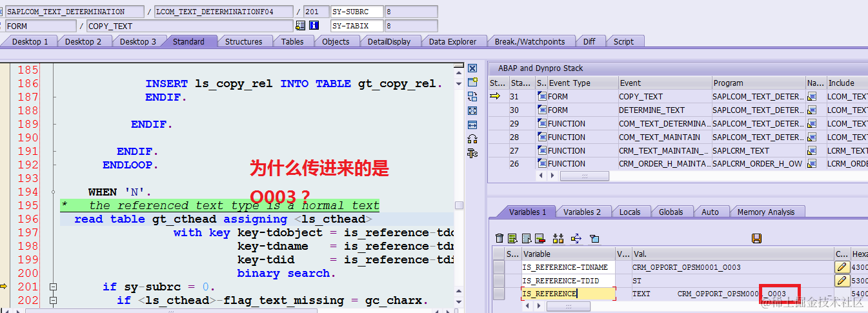Click stack table horizontal scroll left arrow

coord(541,176)
